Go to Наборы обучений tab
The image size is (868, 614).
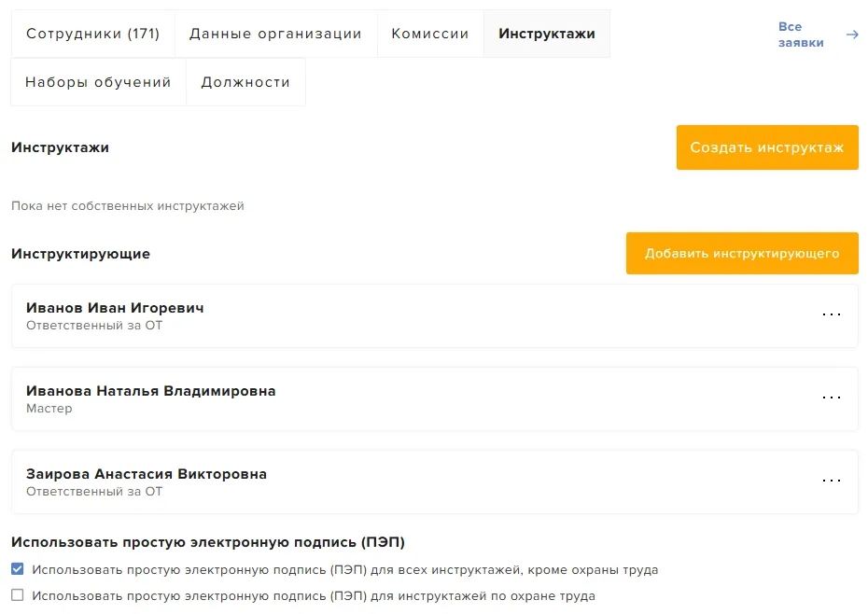click(x=98, y=82)
